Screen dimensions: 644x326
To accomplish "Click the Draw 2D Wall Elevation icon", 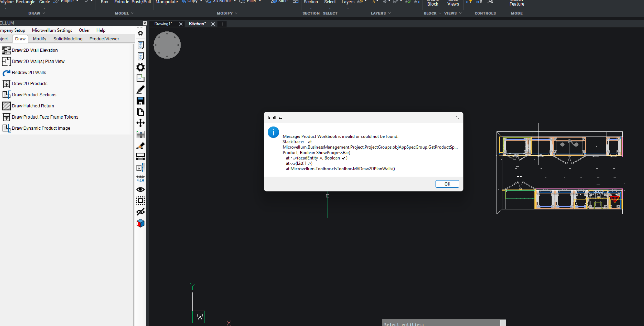I will (6, 50).
